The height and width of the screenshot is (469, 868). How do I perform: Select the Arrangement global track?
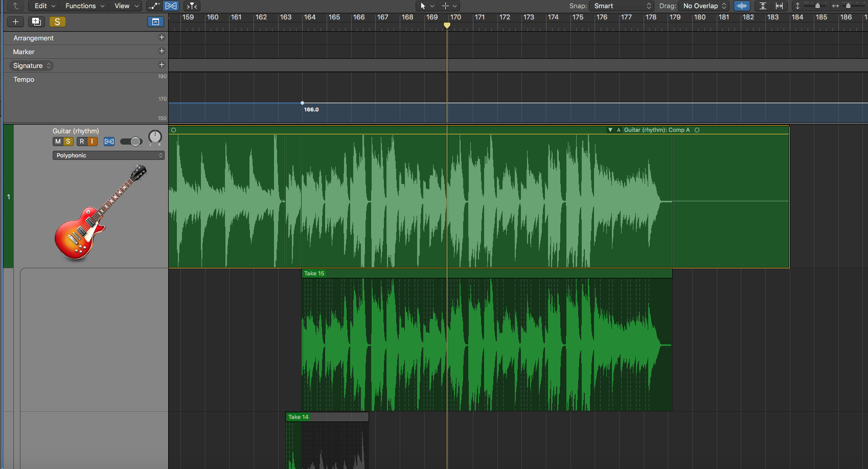point(33,38)
